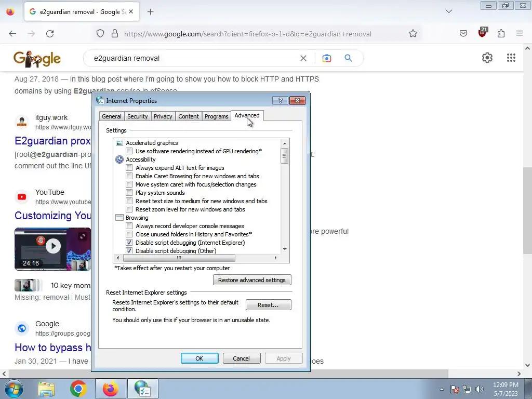
Task: Click the Google search magnifier icon
Action: [x=348, y=58]
